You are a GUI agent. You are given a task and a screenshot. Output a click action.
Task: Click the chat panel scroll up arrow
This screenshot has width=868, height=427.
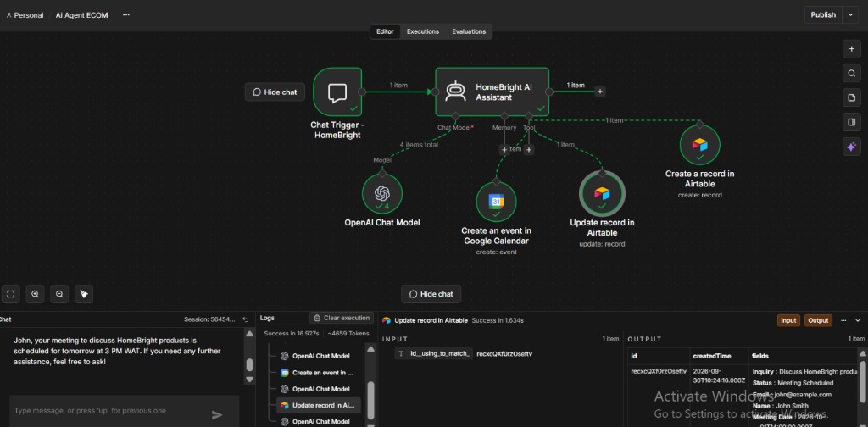click(x=250, y=334)
